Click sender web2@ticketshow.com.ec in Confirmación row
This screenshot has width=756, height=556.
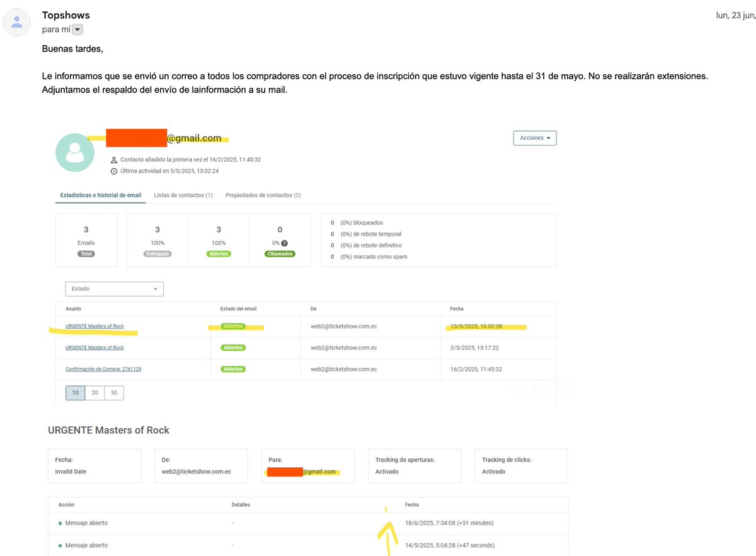coord(344,369)
